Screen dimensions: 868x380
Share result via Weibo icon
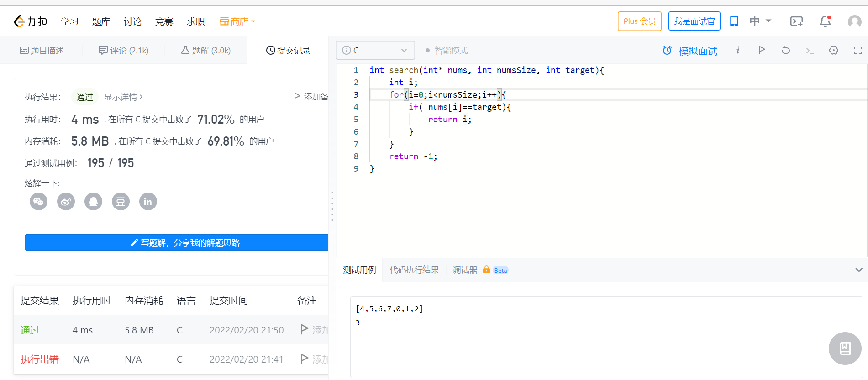[66, 202]
